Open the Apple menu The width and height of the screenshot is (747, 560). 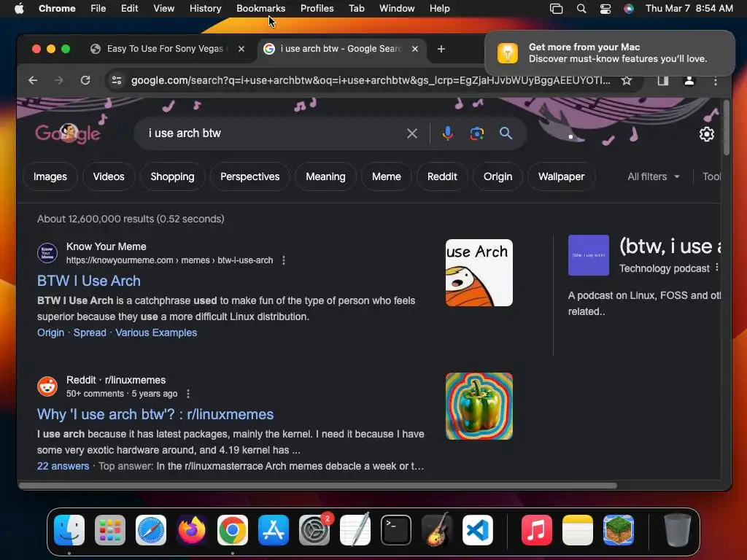pyautogui.click(x=19, y=9)
